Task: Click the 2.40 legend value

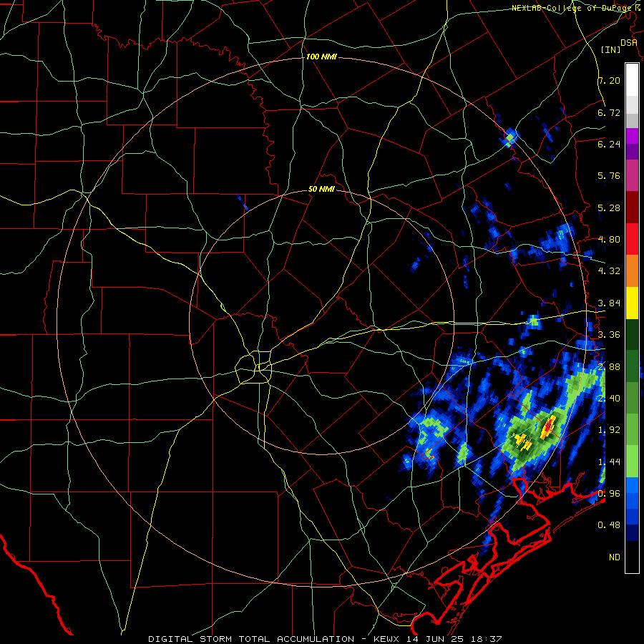Action: 609,399
